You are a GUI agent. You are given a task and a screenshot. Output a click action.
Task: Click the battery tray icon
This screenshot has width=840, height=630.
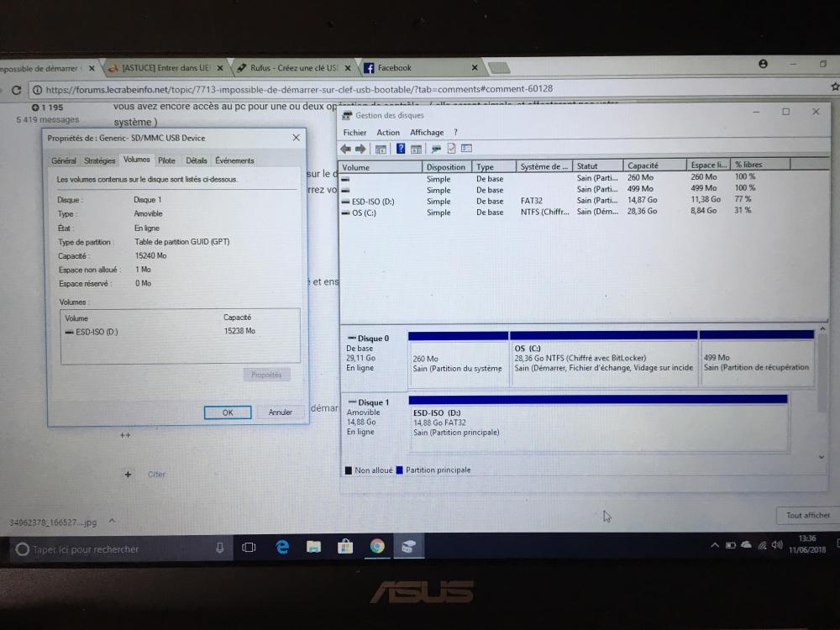[x=730, y=545]
